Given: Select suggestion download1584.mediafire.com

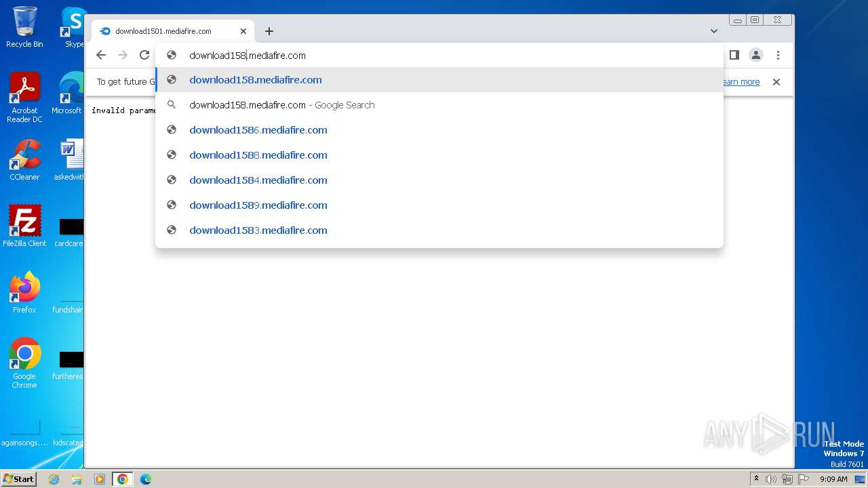Looking at the screenshot, I should pyautogui.click(x=439, y=180).
